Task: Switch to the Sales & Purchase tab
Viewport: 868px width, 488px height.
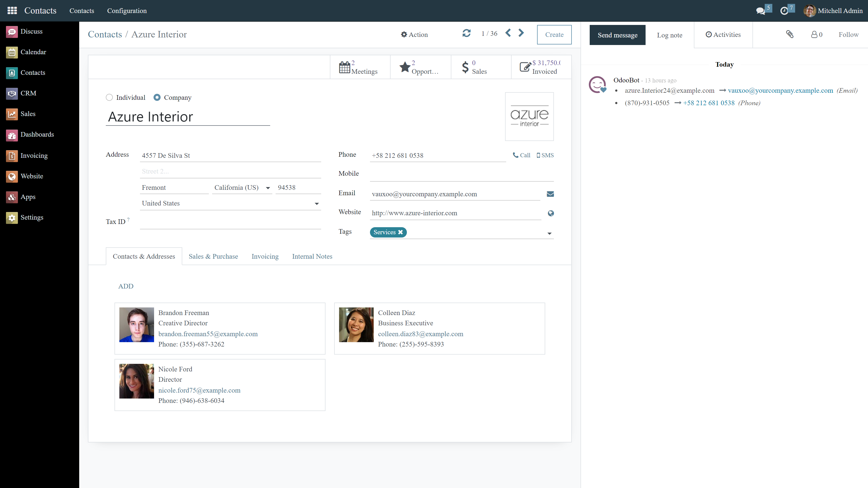Action: pyautogui.click(x=213, y=256)
